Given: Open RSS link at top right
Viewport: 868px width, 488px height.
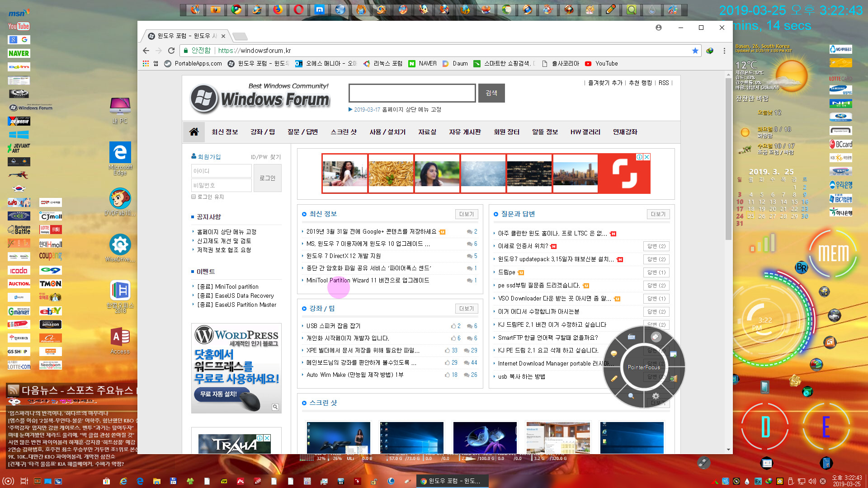Looking at the screenshot, I should point(664,83).
